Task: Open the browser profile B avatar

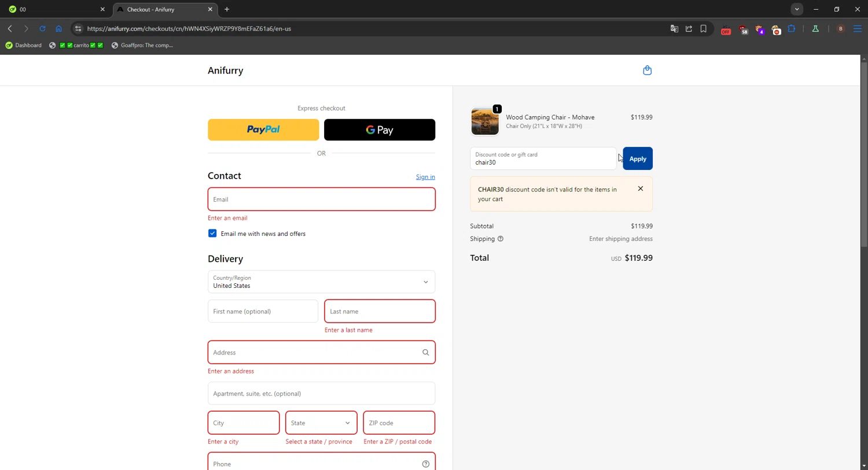Action: 841,28
